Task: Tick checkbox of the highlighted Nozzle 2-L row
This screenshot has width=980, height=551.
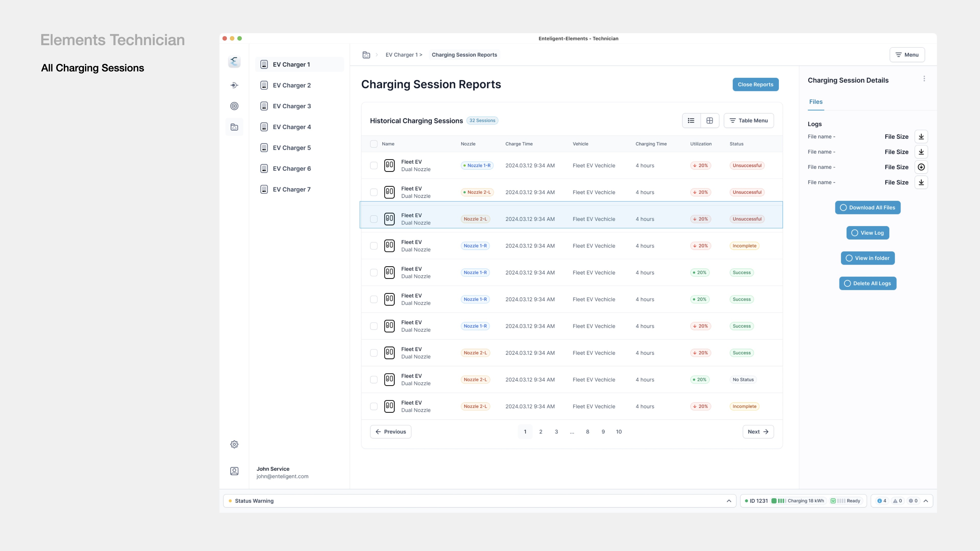Action: 374,219
